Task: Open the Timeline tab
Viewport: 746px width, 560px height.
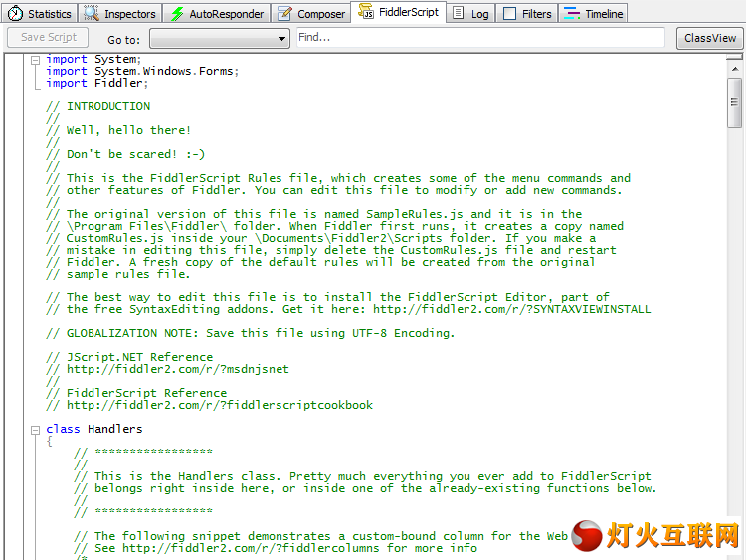Action: click(593, 13)
